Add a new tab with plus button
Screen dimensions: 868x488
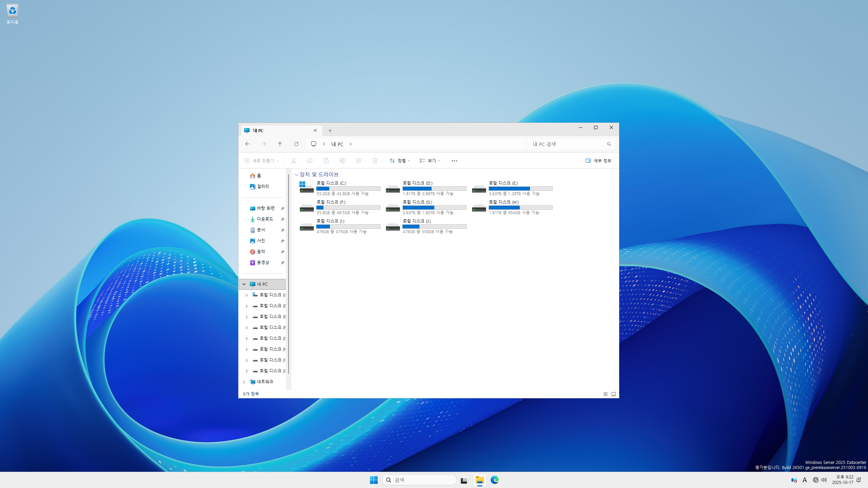pos(330,130)
